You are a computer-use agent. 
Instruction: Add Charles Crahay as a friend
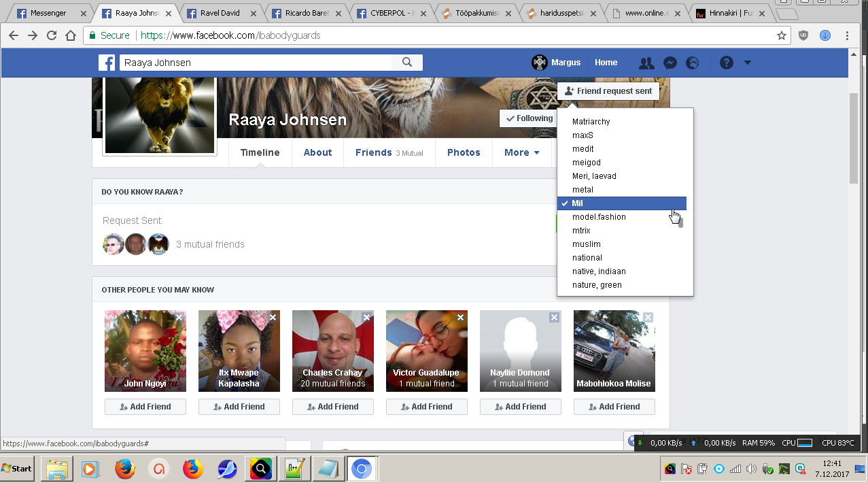coord(333,407)
